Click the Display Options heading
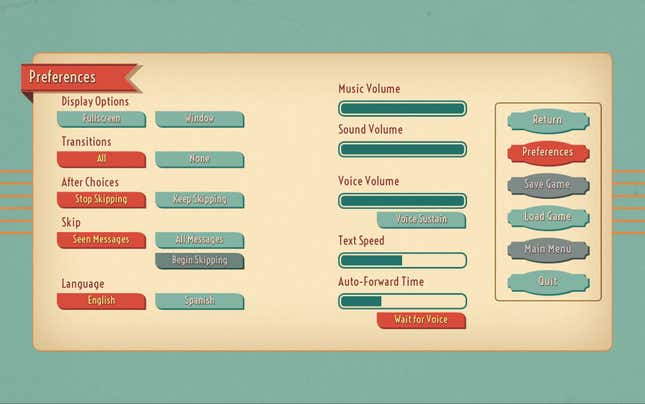Viewport: 645px width, 404px height. (95, 101)
